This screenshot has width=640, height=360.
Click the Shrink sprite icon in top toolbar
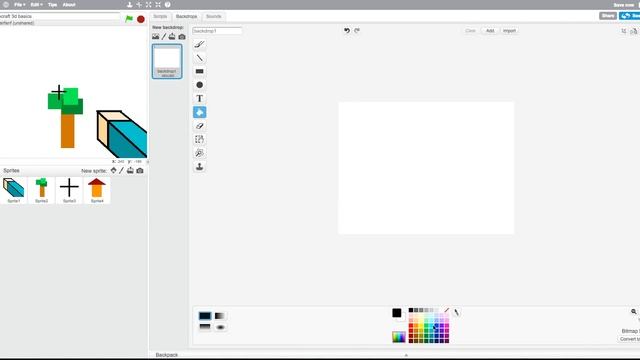coord(158,5)
